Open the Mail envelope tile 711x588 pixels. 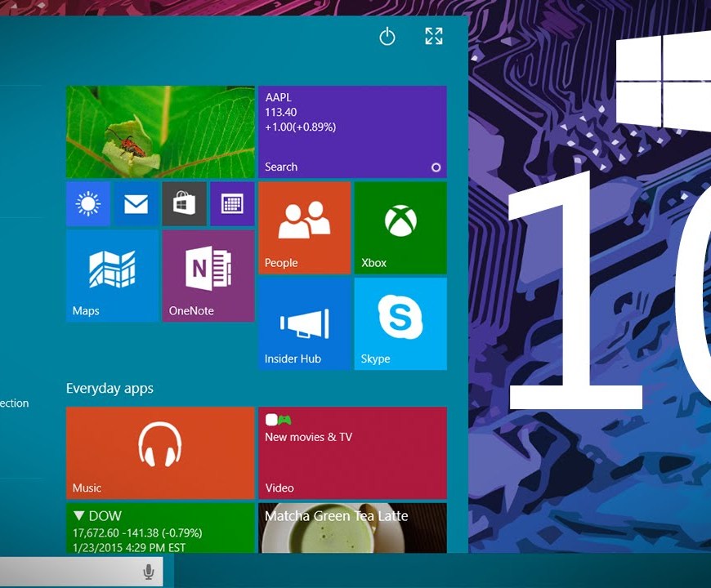136,203
